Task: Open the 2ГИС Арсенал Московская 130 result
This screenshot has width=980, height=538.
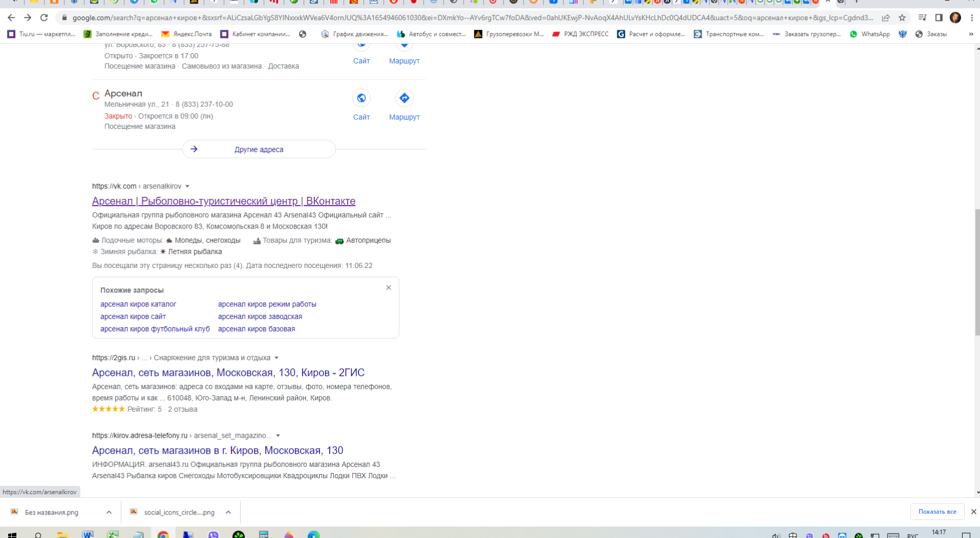Action: click(x=228, y=372)
